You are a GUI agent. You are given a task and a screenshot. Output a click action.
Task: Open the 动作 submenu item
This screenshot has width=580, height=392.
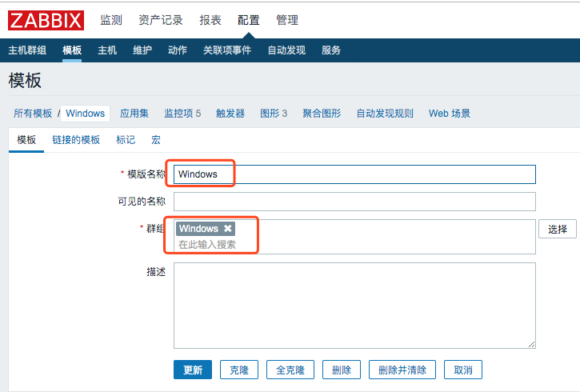coord(178,50)
